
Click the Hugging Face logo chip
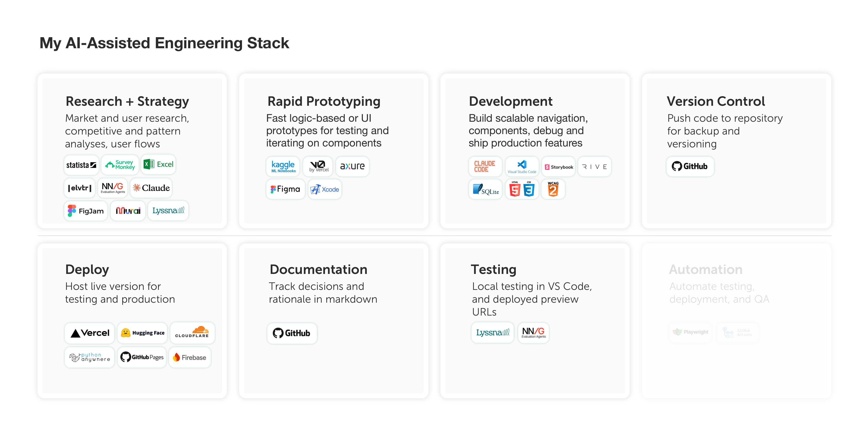point(143,333)
